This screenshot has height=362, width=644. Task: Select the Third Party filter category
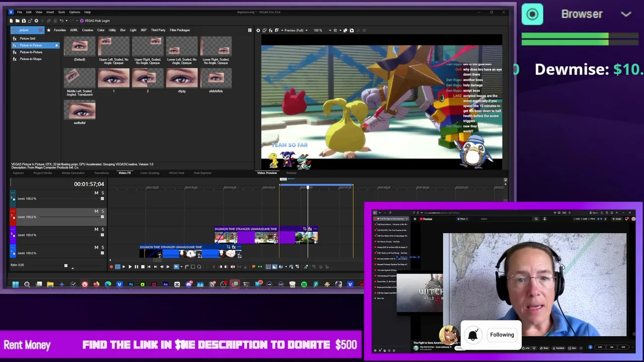pos(158,30)
